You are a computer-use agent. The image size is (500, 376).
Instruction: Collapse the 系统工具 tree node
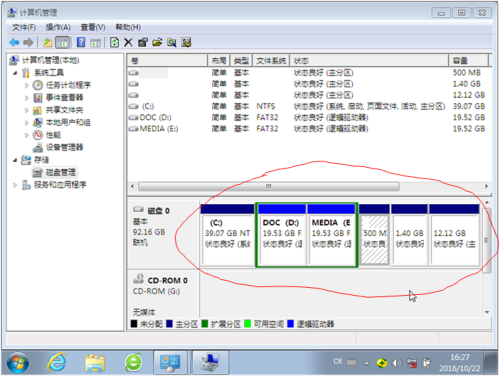click(x=15, y=73)
